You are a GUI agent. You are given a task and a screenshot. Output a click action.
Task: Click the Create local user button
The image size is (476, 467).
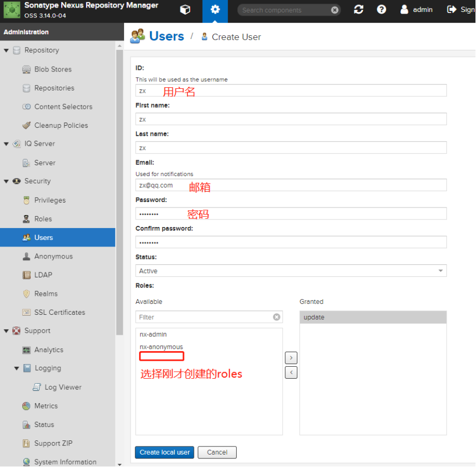(x=164, y=452)
